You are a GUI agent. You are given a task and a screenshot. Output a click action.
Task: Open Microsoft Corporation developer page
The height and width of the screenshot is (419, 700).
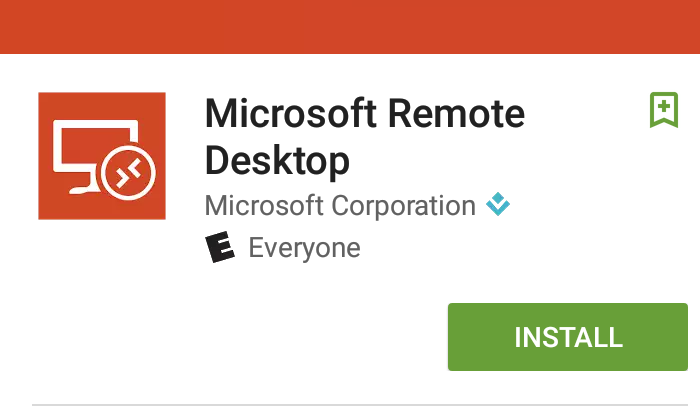coord(340,206)
